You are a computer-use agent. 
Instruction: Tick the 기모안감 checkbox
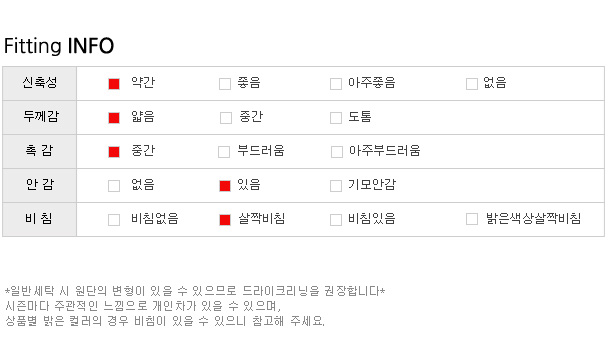[x=336, y=186]
